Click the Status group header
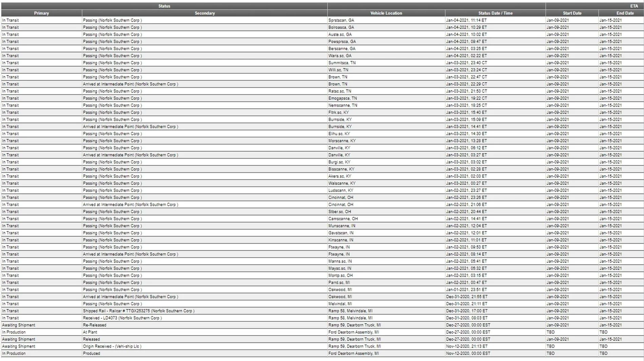644x361 pixels. coord(164,6)
